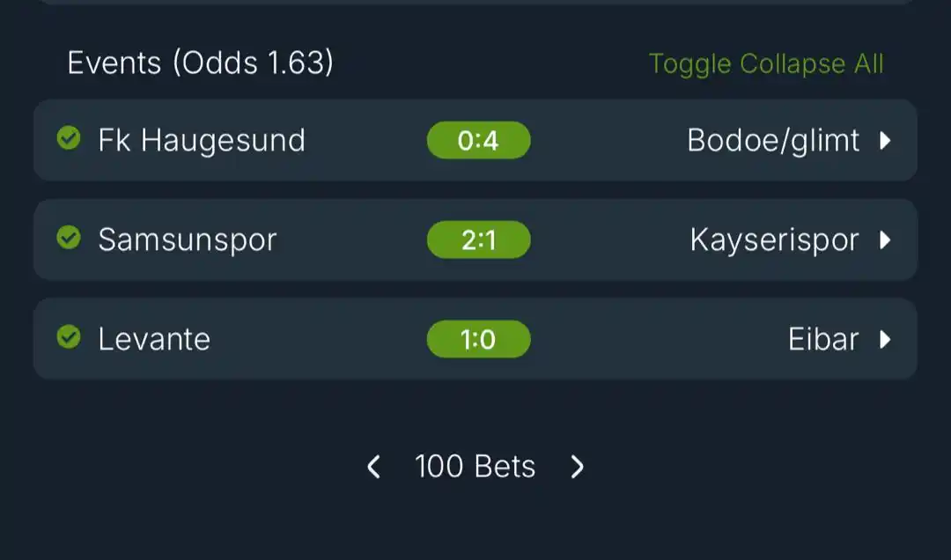
Task: Go to next bets page arrow
Action: pyautogui.click(x=577, y=467)
